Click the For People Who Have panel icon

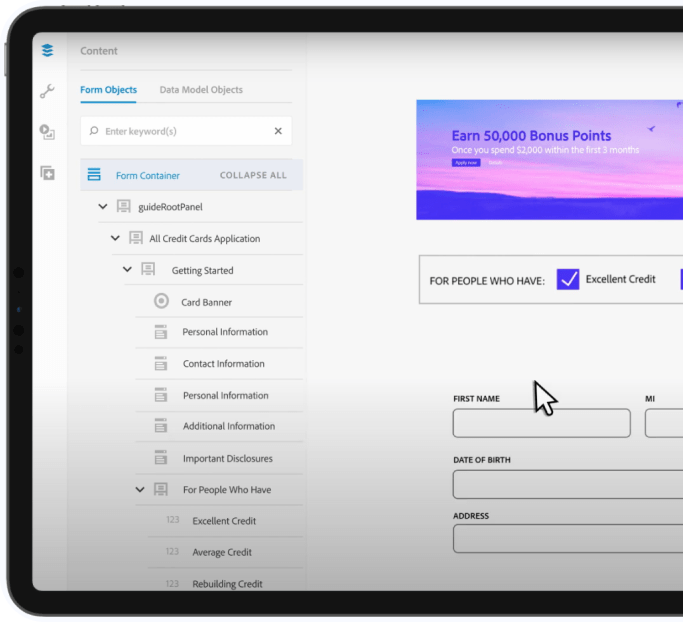[161, 489]
